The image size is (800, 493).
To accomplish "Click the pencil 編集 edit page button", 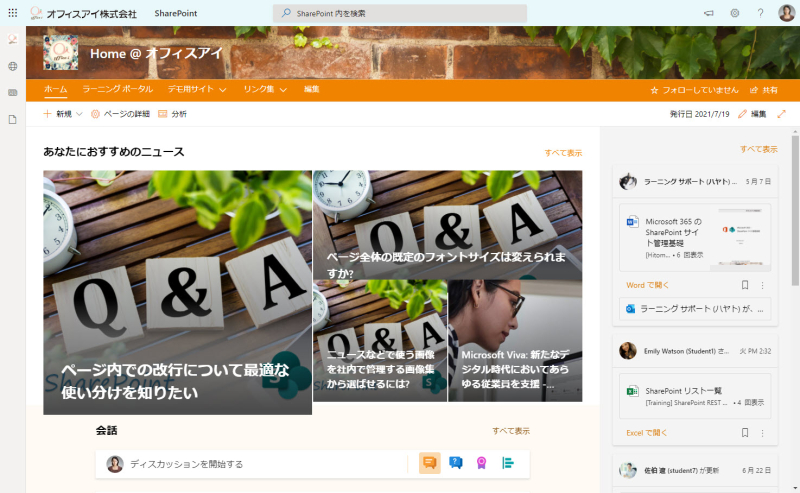I will (752, 114).
